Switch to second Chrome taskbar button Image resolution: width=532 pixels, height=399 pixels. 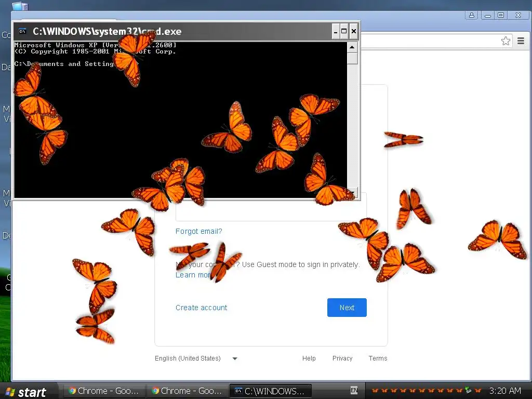pyautogui.click(x=187, y=391)
